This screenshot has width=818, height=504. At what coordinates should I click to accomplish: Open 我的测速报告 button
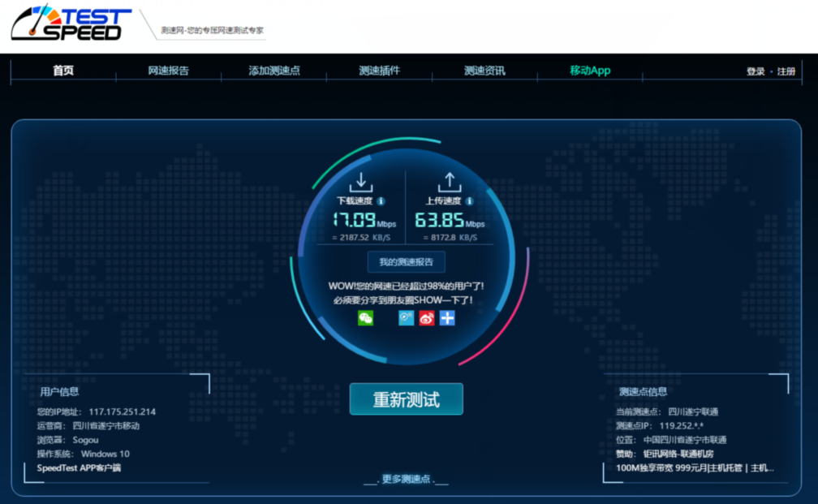tap(406, 262)
